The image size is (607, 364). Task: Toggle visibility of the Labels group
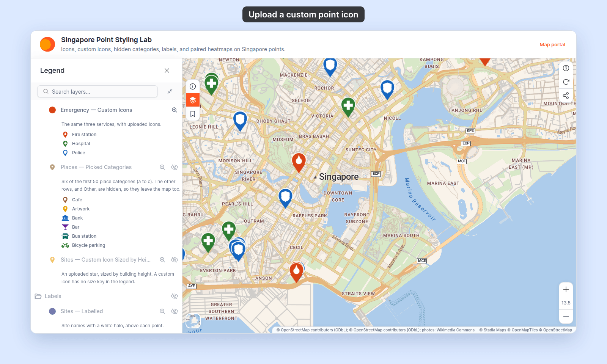click(x=175, y=296)
